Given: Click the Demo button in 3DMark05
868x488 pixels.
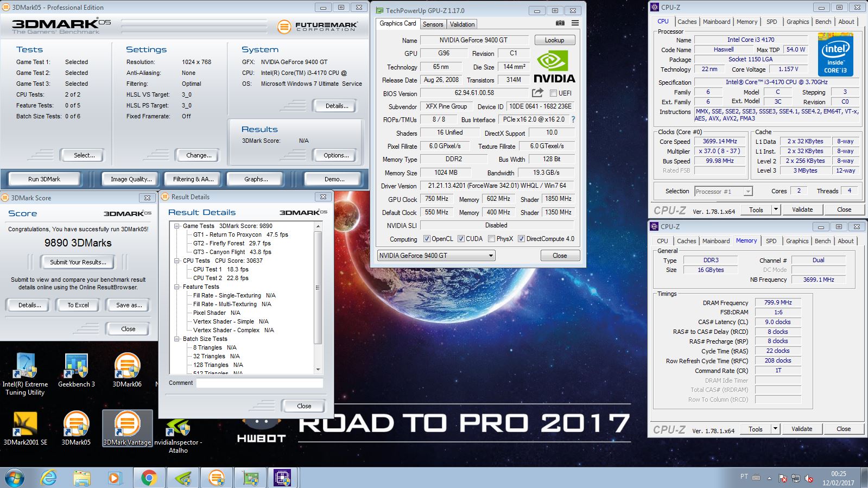Looking at the screenshot, I should click(334, 179).
